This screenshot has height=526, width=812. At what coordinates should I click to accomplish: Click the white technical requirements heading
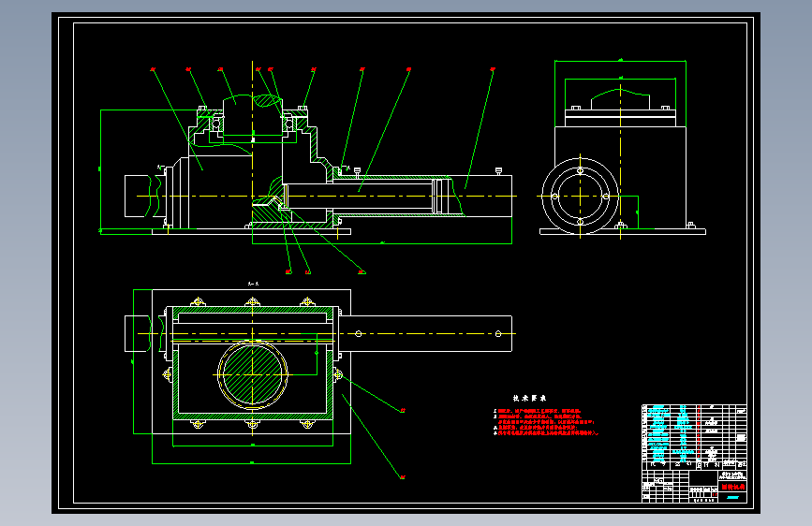click(529, 398)
